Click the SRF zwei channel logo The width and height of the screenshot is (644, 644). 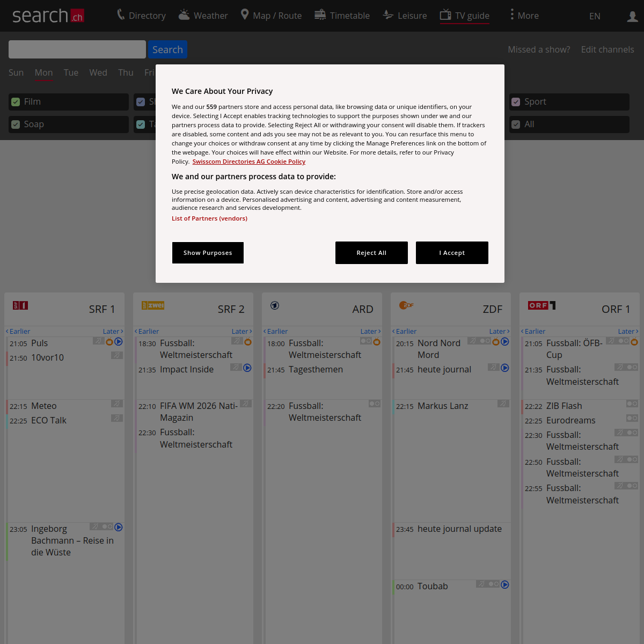[153, 305]
